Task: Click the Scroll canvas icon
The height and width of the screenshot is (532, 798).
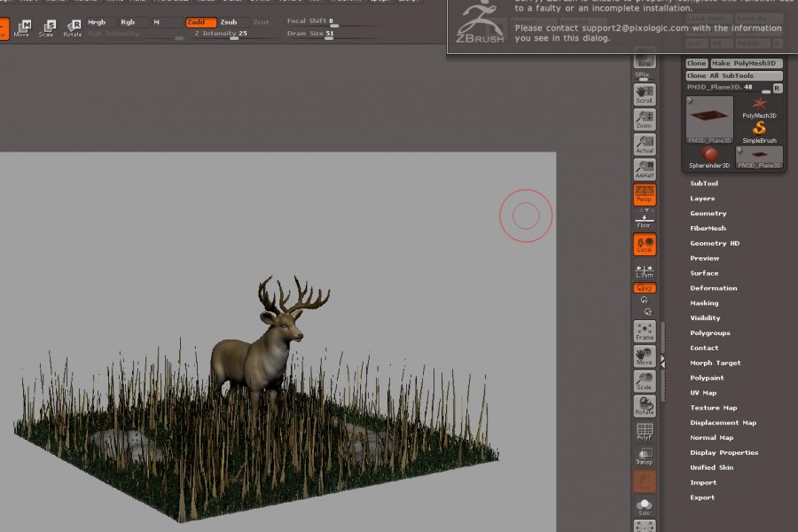Action: (645, 93)
